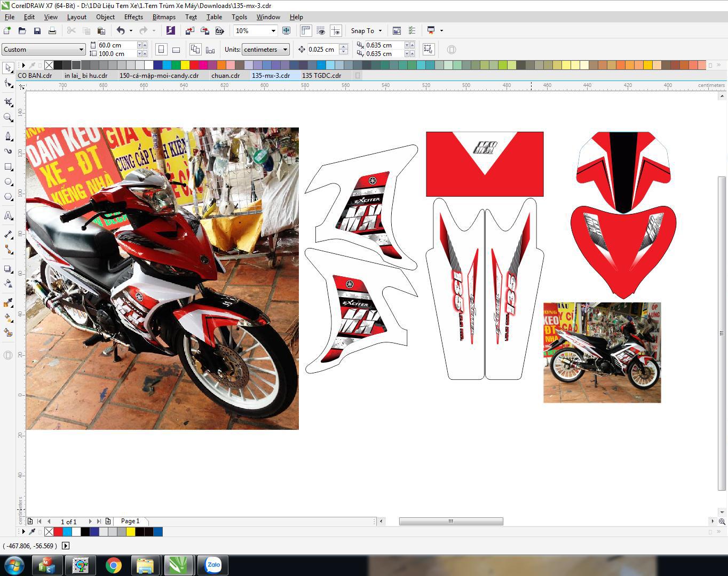The image size is (728, 576).
Task: Choose the no-fill swatch in the top palette
Action: point(49,65)
